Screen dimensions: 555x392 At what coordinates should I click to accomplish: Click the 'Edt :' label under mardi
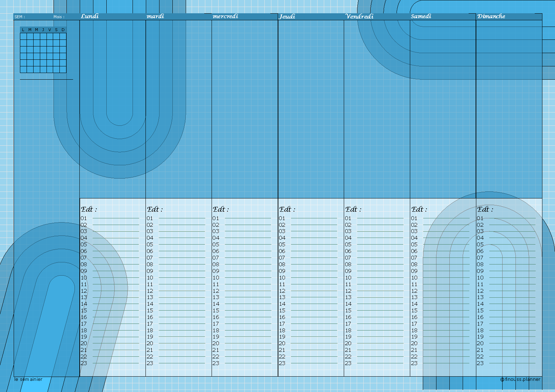[x=155, y=209]
